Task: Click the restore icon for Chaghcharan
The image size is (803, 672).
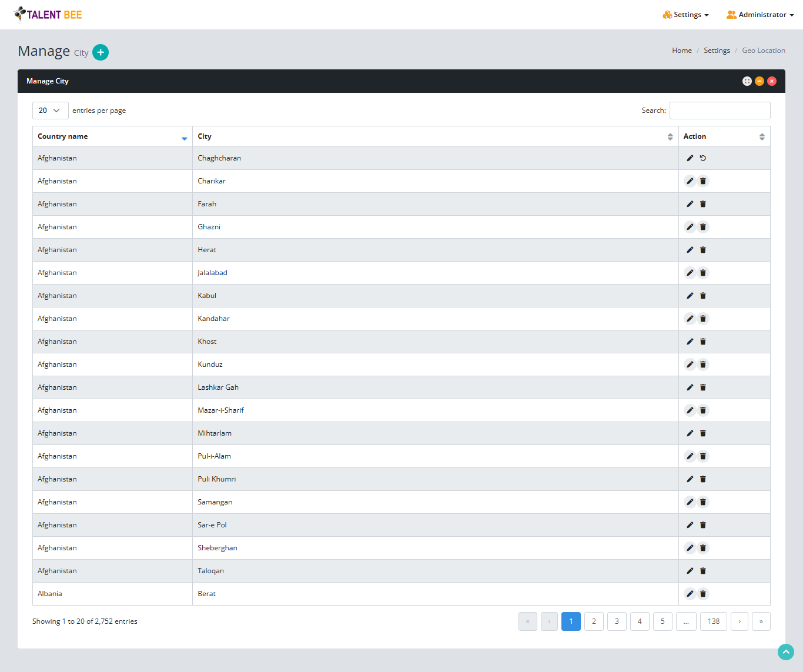Action: 703,158
